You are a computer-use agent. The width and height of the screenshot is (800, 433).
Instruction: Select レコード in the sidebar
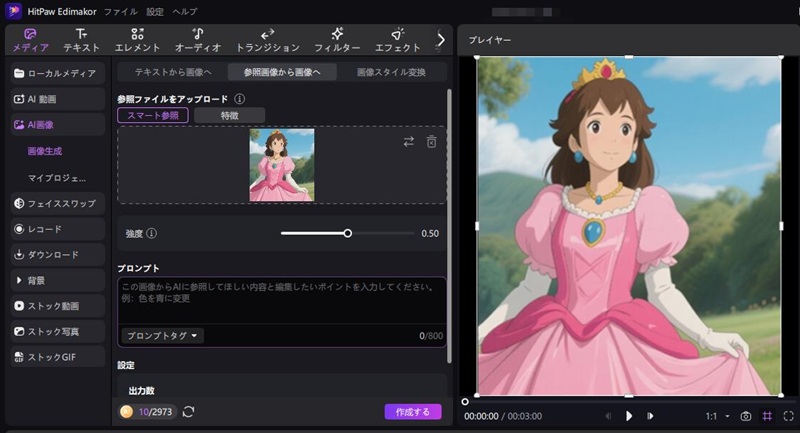click(x=58, y=229)
